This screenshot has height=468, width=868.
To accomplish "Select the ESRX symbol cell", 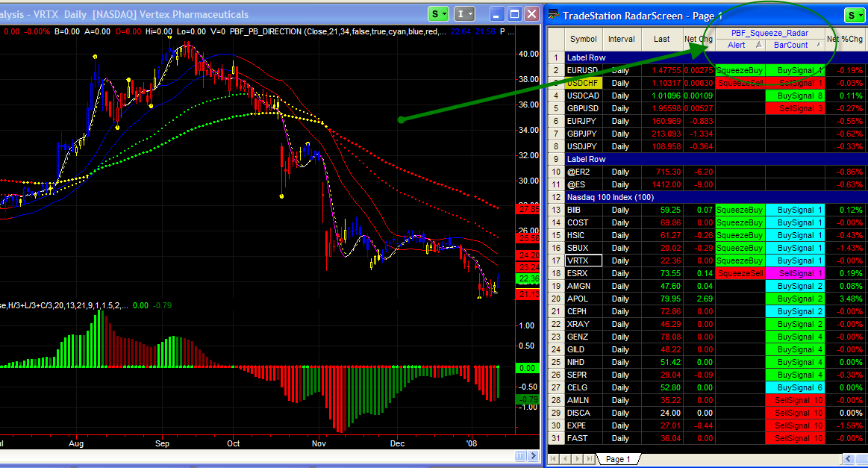I will (x=583, y=274).
